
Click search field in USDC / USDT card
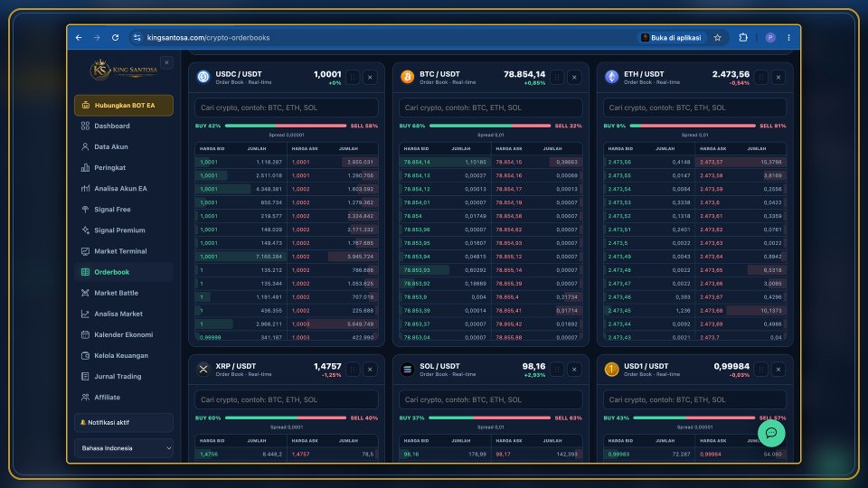pos(287,108)
